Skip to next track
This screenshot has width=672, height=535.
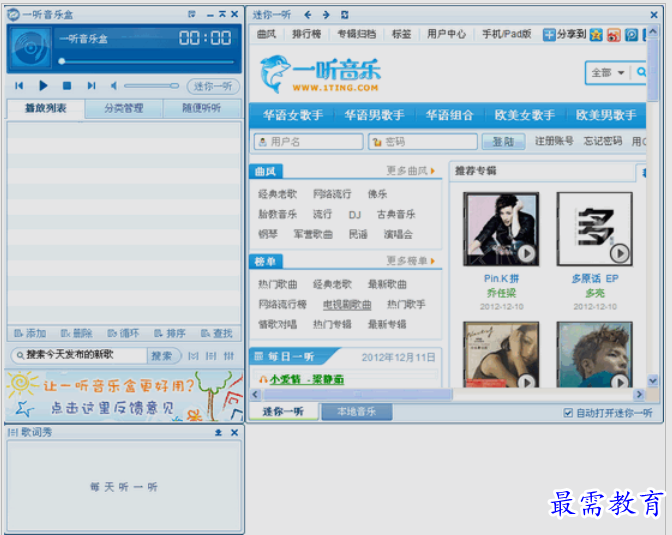coord(91,86)
